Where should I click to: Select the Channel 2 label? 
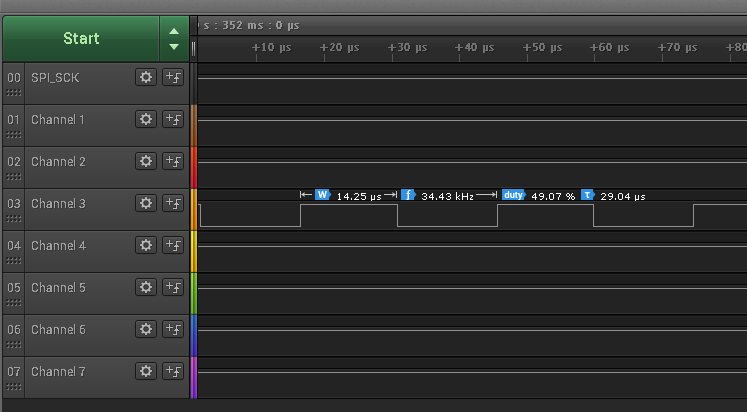click(58, 161)
